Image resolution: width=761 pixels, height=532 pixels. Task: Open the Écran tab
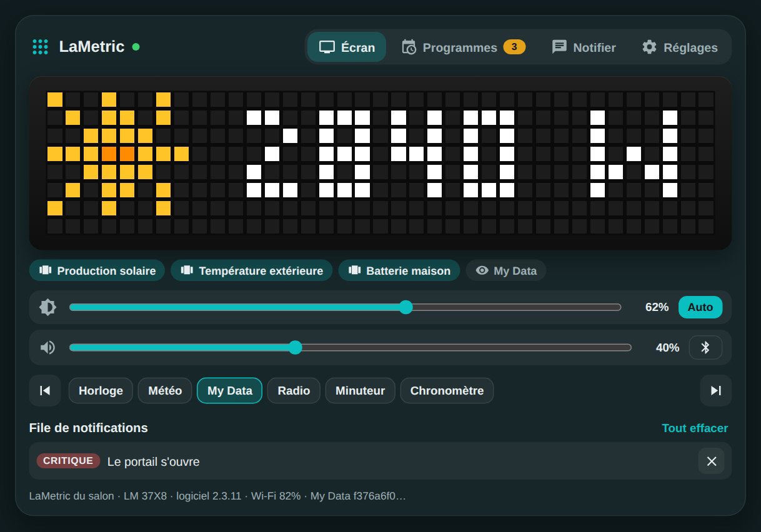pos(347,47)
